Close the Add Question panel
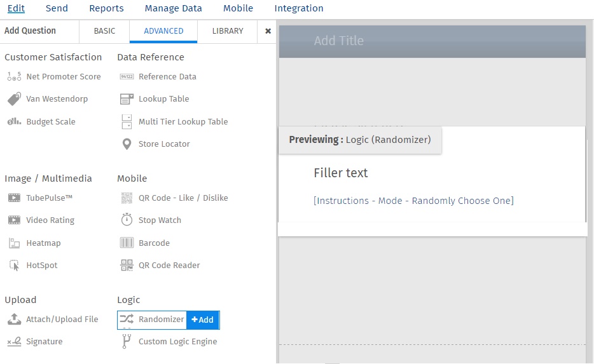The height and width of the screenshot is (364, 594). [x=268, y=31]
